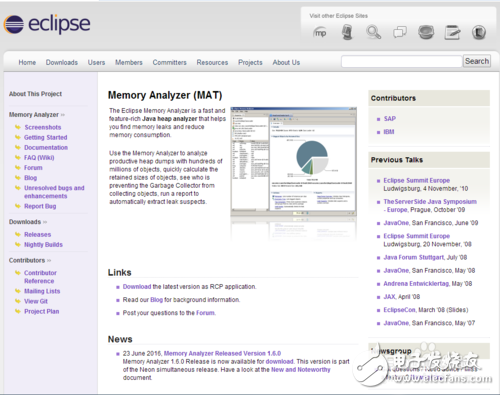Click the SAP contributor link
The image size is (500, 395).
pos(390,119)
